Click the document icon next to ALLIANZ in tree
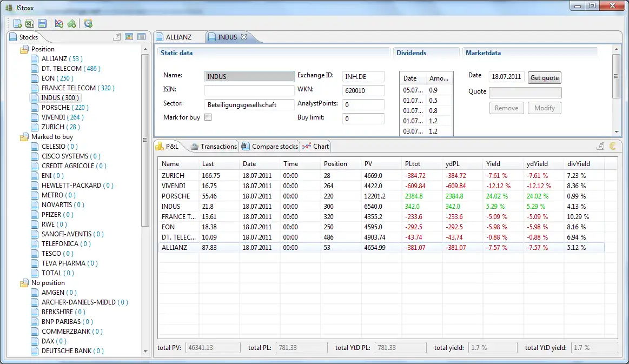This screenshot has width=629, height=364. (x=35, y=58)
